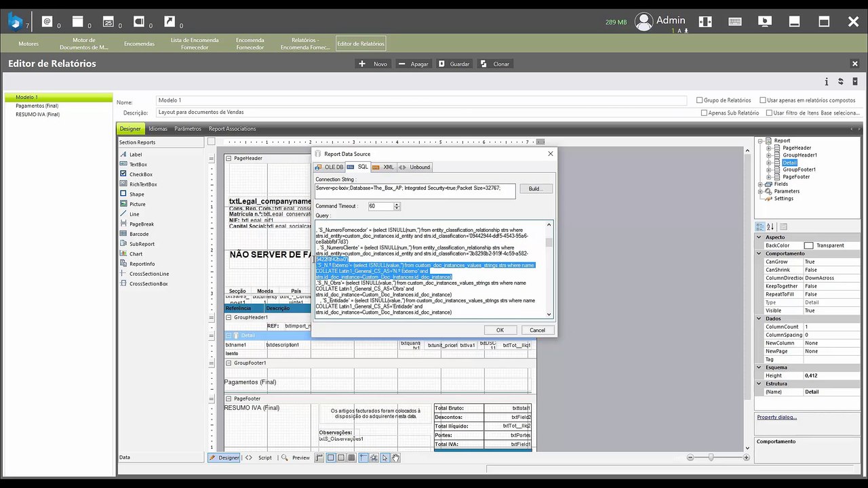Click the Apagar button

pyautogui.click(x=413, y=64)
